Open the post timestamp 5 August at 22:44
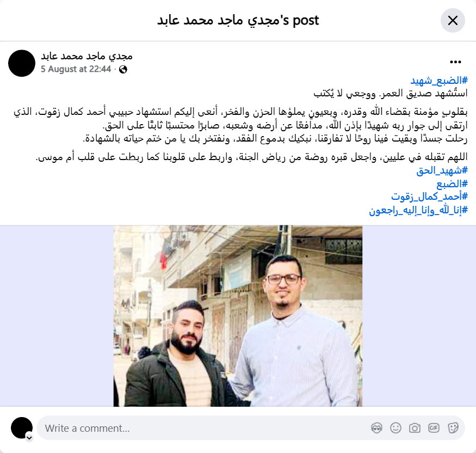Screen dimensions: 476x453 pyautogui.click(x=76, y=69)
